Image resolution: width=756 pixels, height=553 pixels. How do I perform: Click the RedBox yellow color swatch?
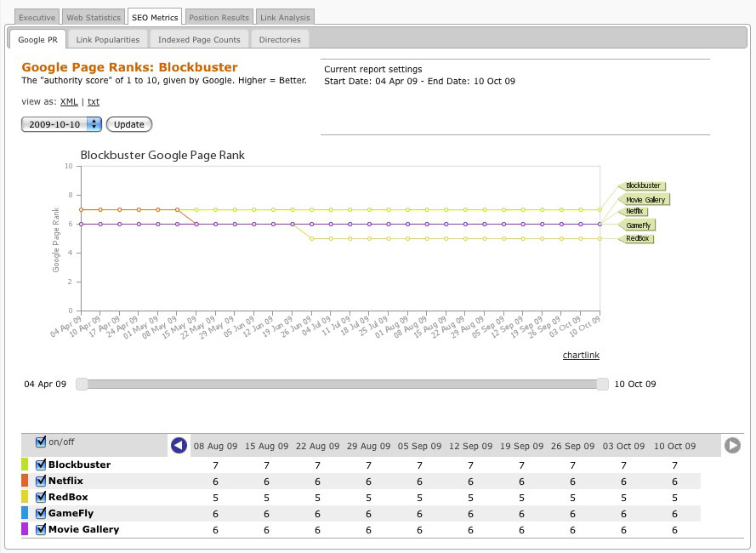pos(25,497)
